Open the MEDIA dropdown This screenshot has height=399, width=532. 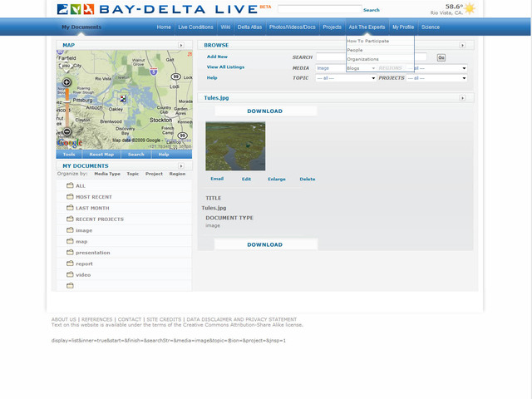pyautogui.click(x=331, y=68)
